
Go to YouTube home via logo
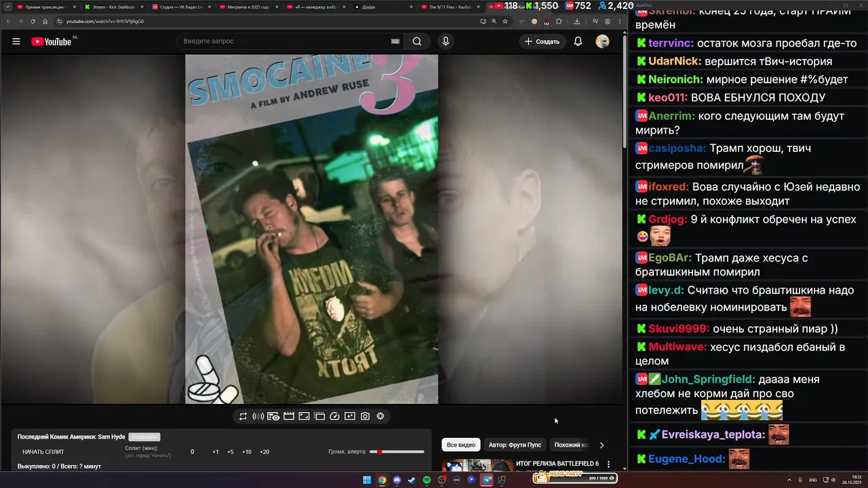(x=51, y=41)
